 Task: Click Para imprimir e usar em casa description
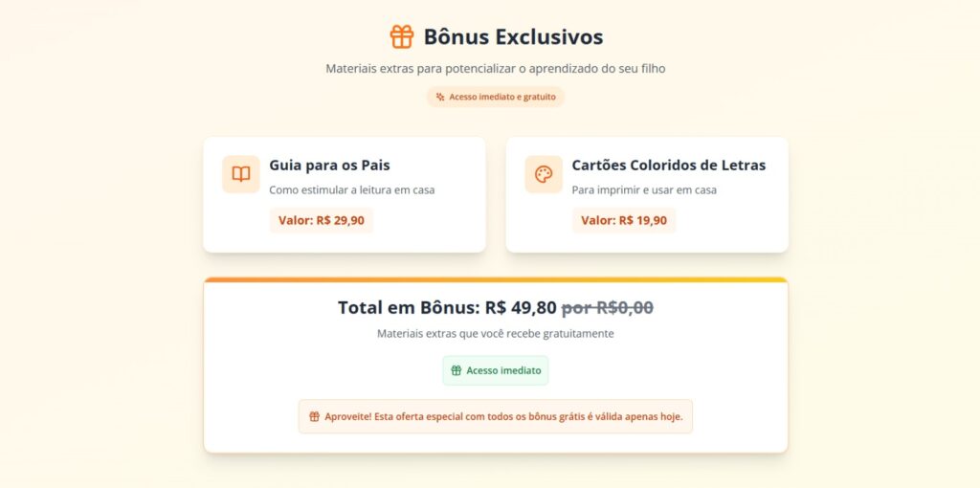(x=644, y=189)
